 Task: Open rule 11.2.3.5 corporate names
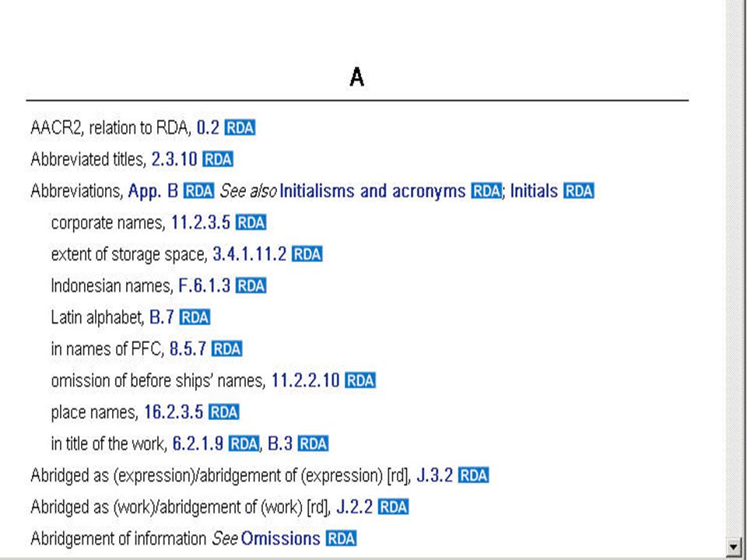click(201, 222)
